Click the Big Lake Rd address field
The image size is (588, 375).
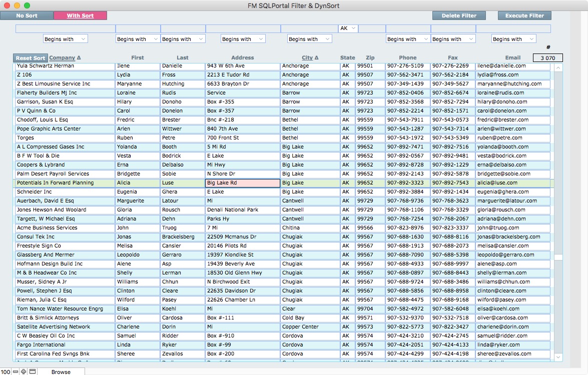pyautogui.click(x=242, y=183)
